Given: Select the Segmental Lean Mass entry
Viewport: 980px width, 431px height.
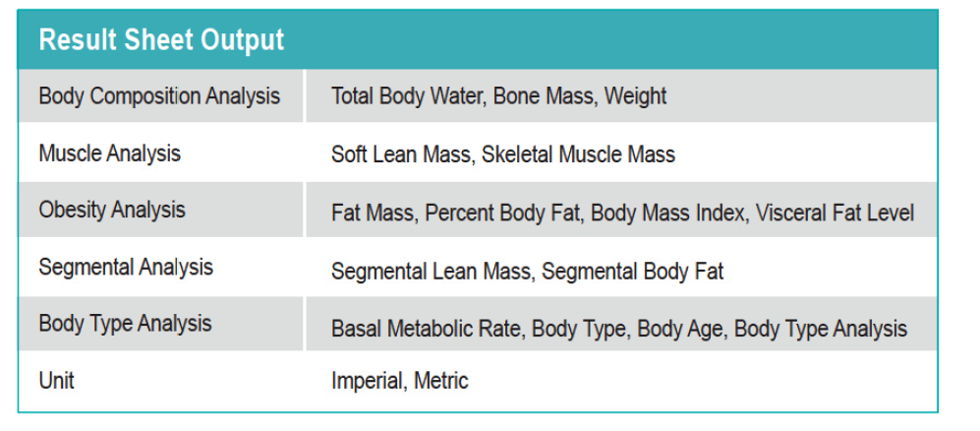Looking at the screenshot, I should pyautogui.click(x=432, y=272).
